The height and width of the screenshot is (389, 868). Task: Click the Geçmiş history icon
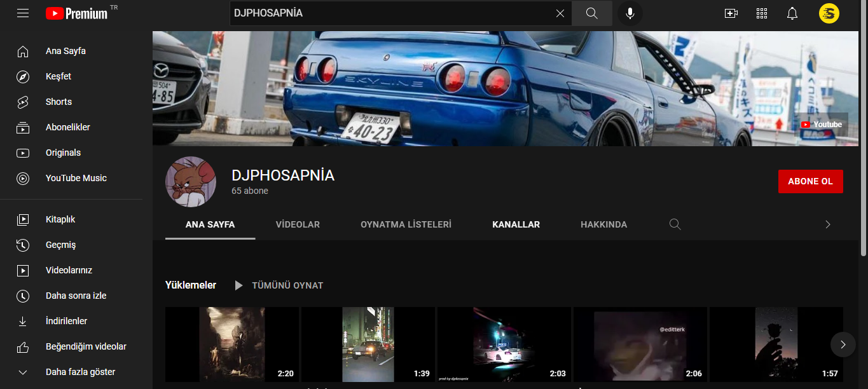pyautogui.click(x=23, y=245)
